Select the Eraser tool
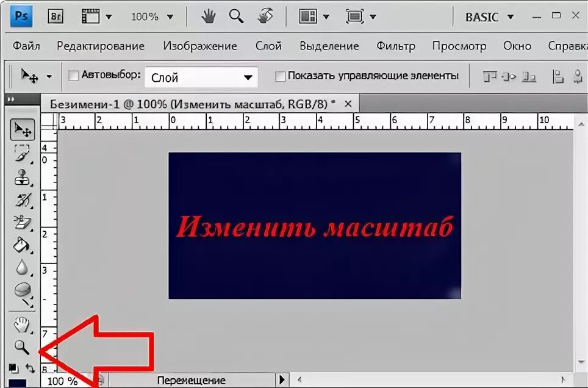 pos(23,223)
